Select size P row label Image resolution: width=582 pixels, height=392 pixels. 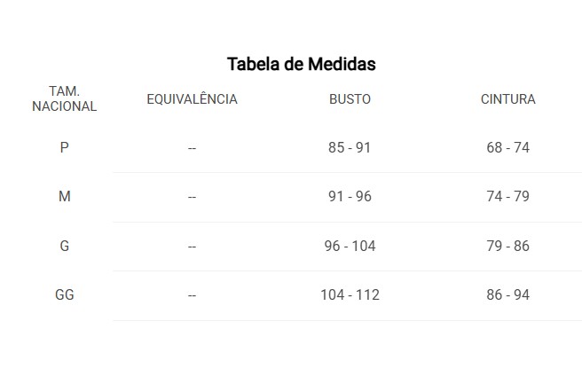pyautogui.click(x=64, y=148)
